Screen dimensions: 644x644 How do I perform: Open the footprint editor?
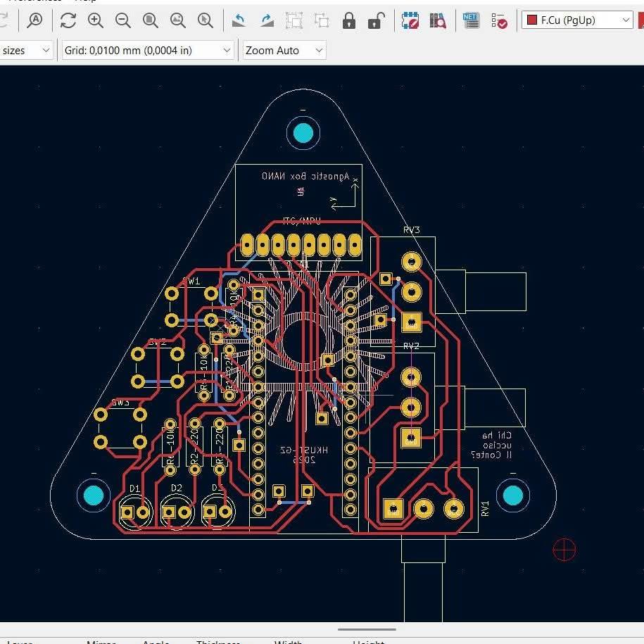tap(410, 20)
